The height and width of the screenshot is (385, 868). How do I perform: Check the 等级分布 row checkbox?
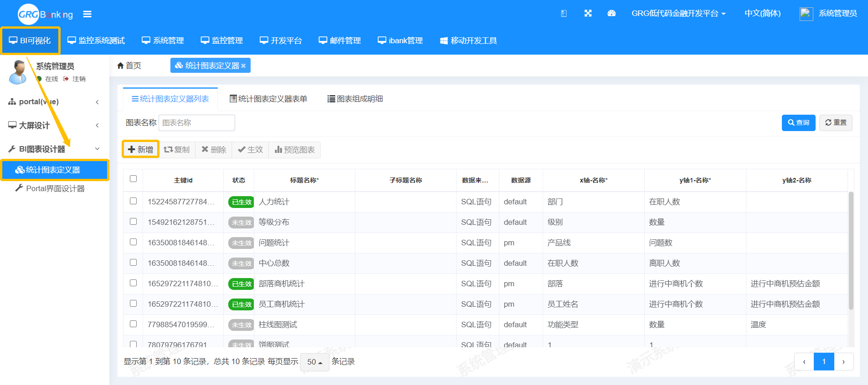click(133, 222)
